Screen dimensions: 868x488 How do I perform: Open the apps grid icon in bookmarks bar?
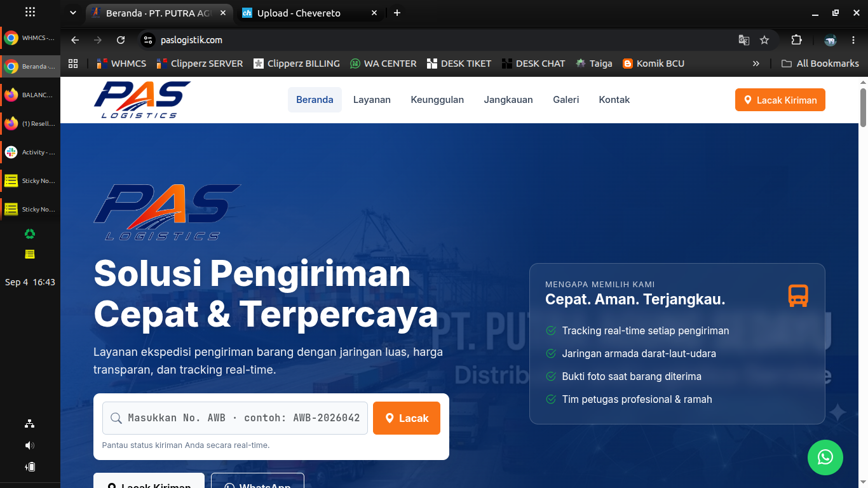[x=73, y=64]
